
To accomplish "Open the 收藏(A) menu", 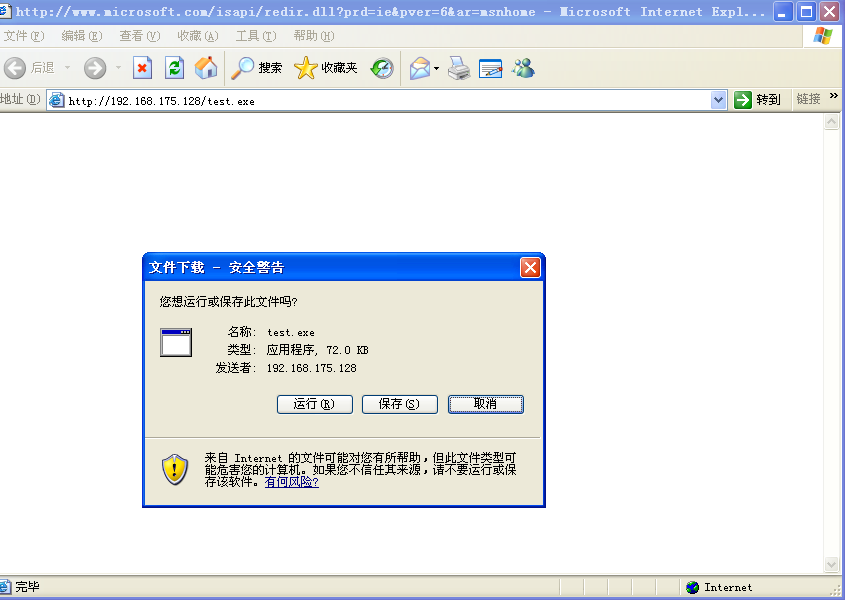I will 198,36.
